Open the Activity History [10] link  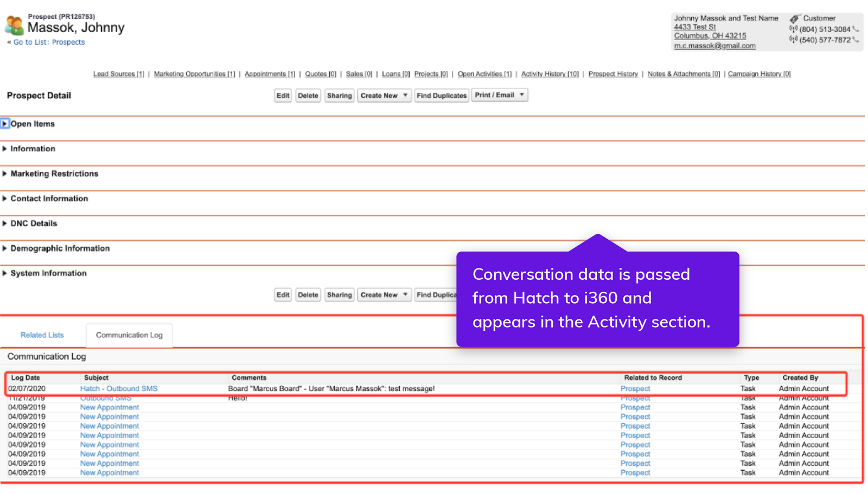(550, 74)
